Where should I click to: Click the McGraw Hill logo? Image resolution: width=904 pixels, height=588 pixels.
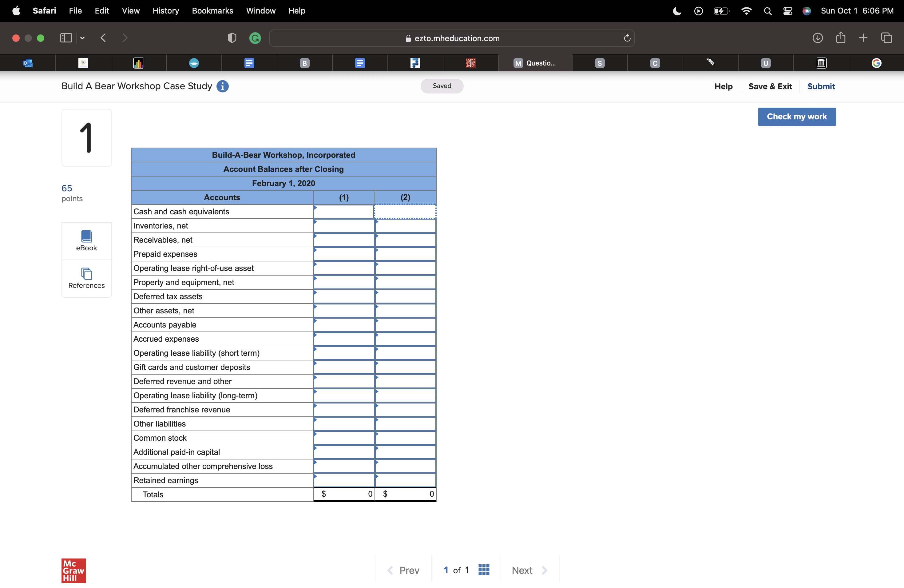[x=74, y=570]
